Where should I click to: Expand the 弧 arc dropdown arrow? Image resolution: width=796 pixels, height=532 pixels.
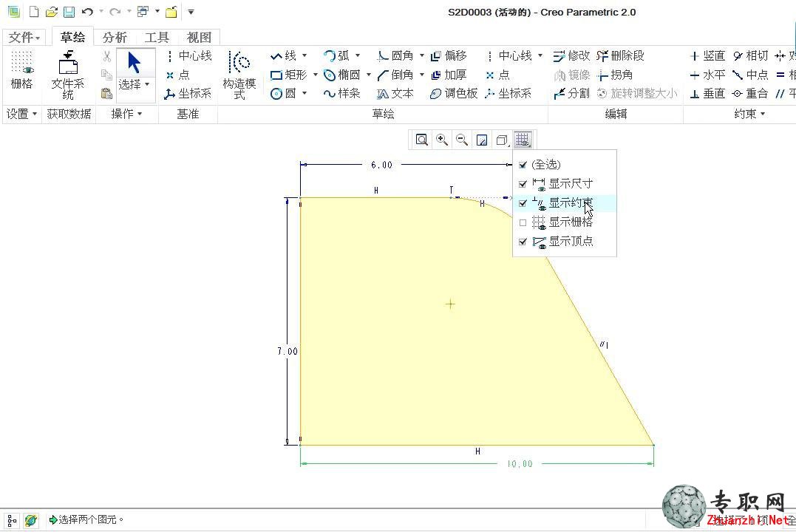click(358, 55)
